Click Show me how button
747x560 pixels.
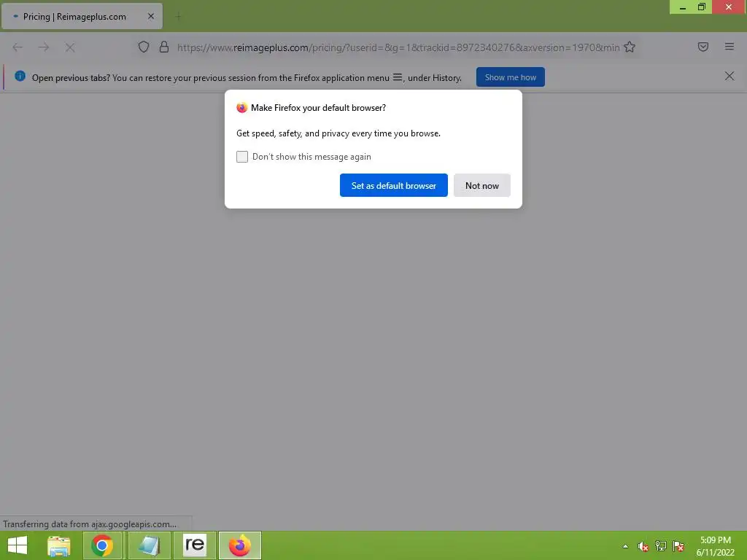pos(510,77)
